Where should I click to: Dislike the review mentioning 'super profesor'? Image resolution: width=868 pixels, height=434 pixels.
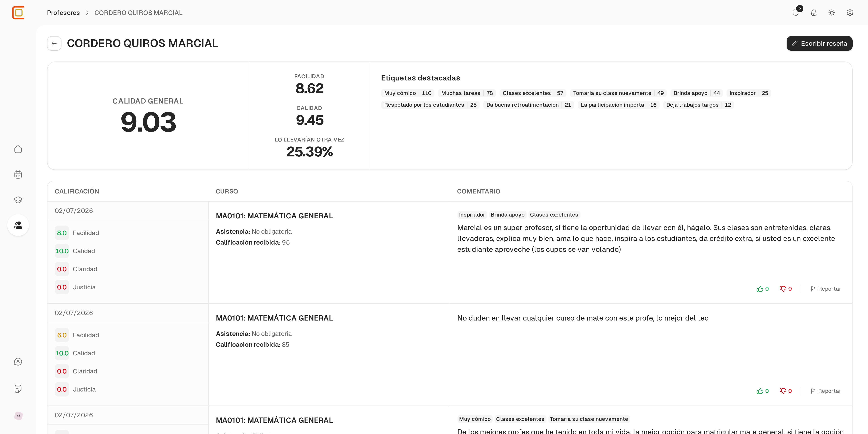coord(785,289)
